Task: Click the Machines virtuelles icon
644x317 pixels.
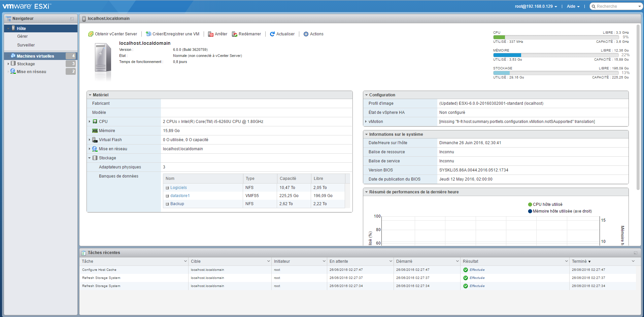Action: pos(13,56)
